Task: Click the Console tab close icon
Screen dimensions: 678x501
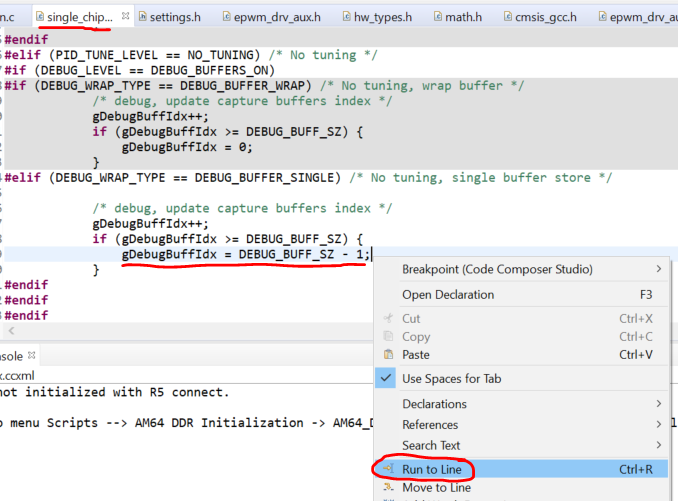Action: point(31,357)
